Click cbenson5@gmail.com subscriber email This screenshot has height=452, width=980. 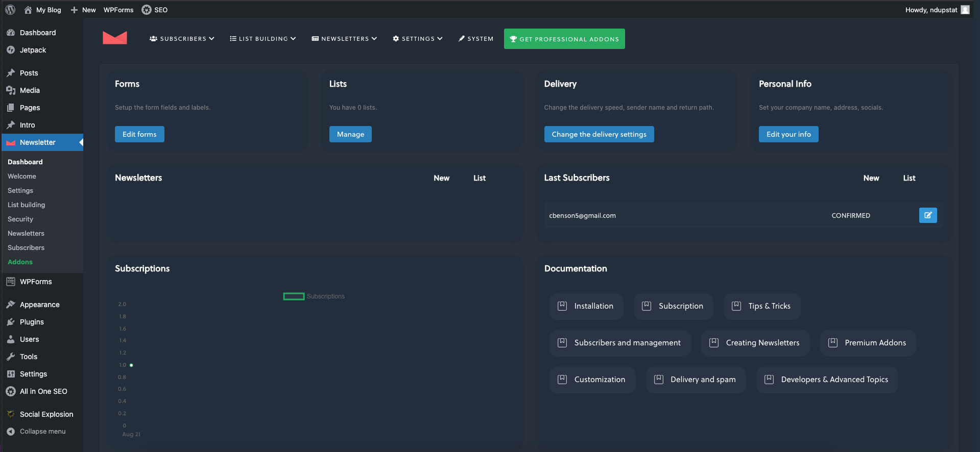[x=582, y=215]
